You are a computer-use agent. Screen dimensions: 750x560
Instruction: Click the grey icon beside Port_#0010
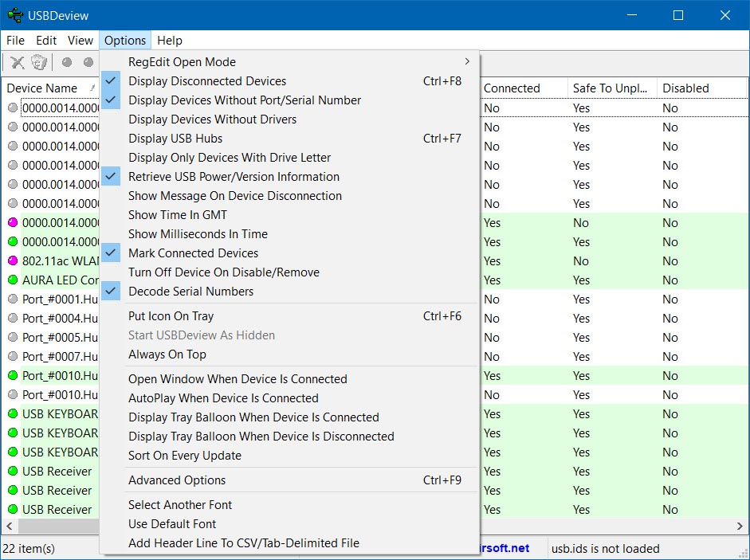pos(13,394)
